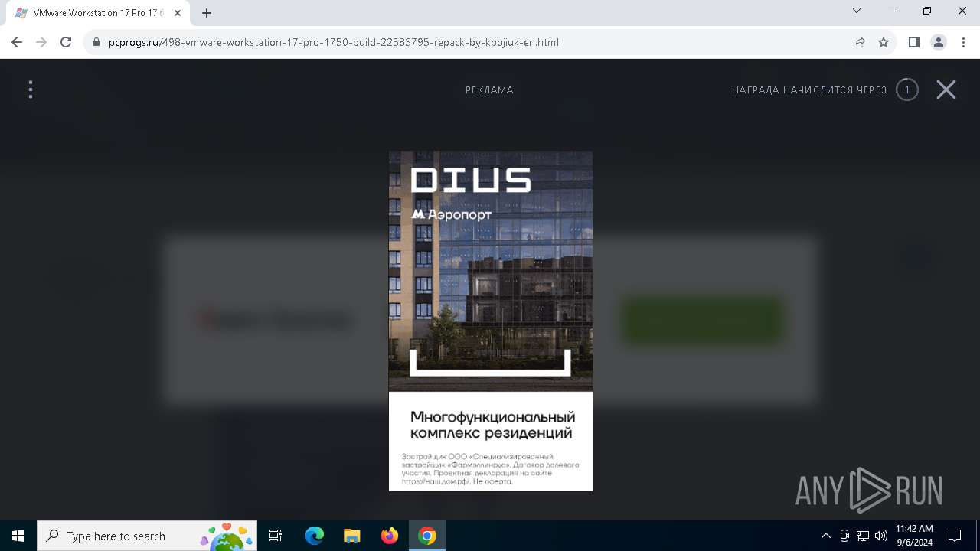Expand the tab search dropdown
The height and width of the screenshot is (551, 980).
(x=857, y=11)
